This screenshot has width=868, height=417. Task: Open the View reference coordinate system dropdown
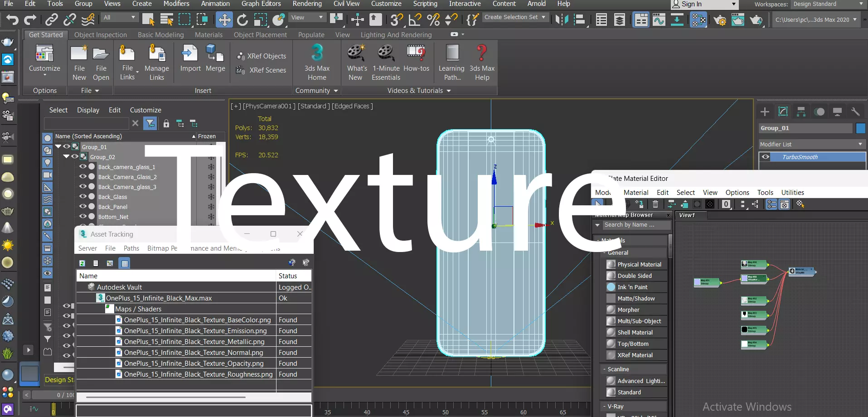tap(308, 17)
